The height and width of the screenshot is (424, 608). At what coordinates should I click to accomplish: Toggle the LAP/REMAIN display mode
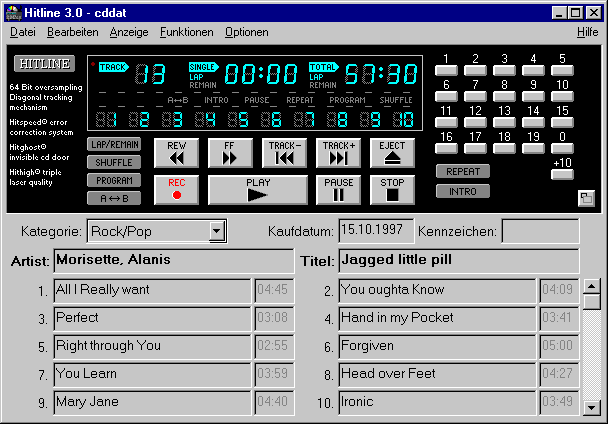pyautogui.click(x=114, y=144)
